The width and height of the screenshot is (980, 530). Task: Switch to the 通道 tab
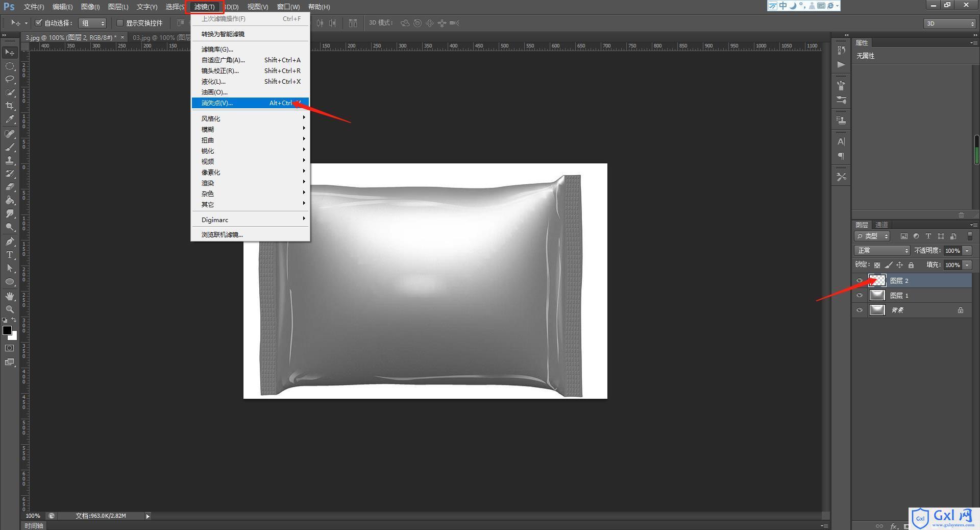(881, 225)
